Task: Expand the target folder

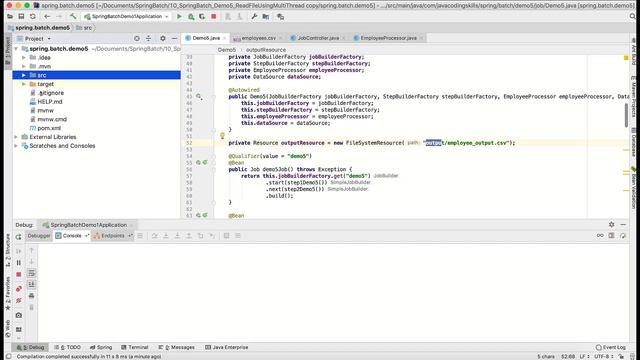Action: [x=24, y=84]
